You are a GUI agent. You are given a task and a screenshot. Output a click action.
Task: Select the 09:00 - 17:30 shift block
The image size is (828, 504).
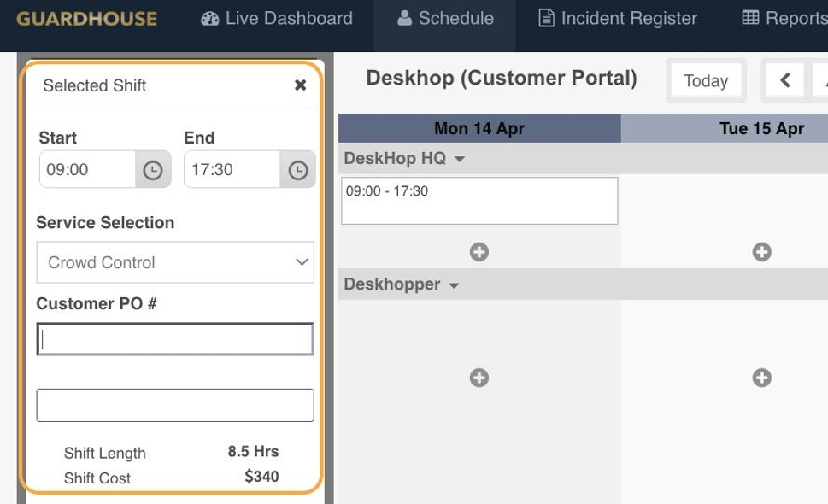(x=479, y=201)
